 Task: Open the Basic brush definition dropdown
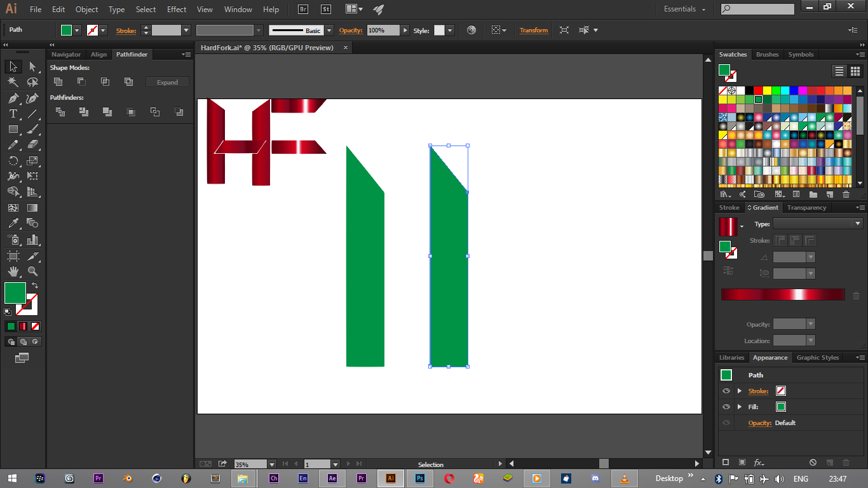pos(329,30)
